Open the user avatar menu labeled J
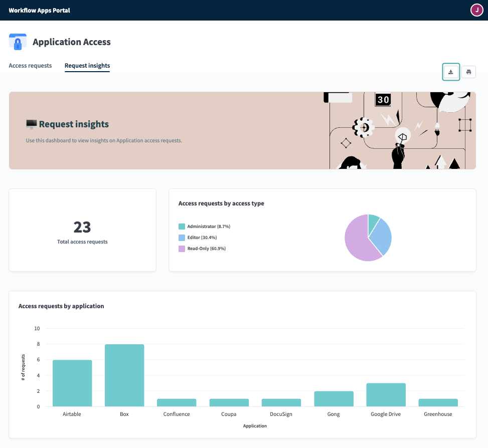Screen dimensions: 488x448 tap(476, 10)
